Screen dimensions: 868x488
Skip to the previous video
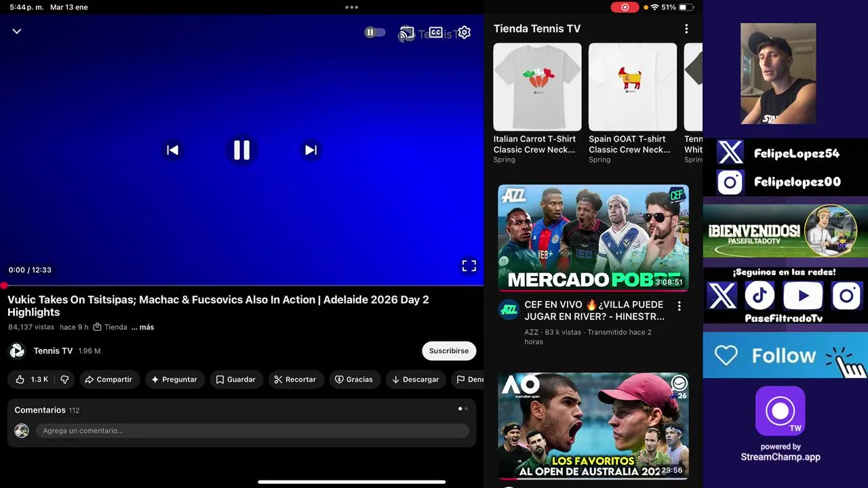(173, 150)
